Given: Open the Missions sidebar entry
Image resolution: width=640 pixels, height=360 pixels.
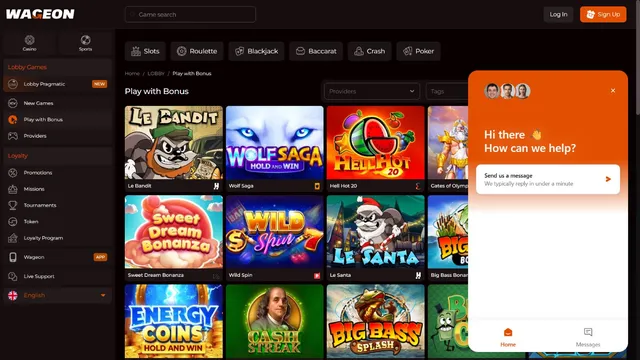Looking at the screenshot, I should 57,189.
